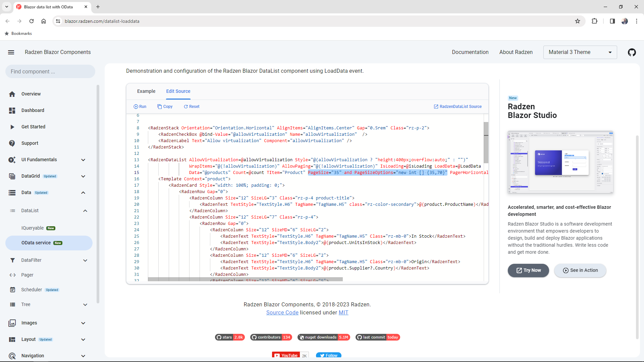644x362 pixels.
Task: Click the See in Action button
Action: (580, 270)
